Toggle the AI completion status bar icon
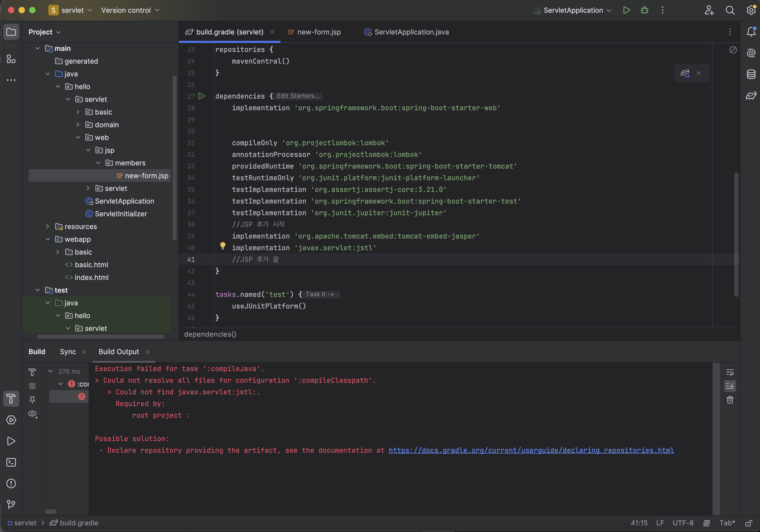The image size is (760, 532). tap(706, 523)
